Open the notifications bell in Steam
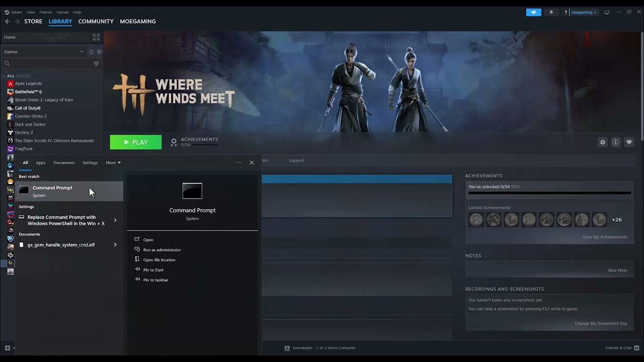Viewport: 644px width, 362px height. 551,12
